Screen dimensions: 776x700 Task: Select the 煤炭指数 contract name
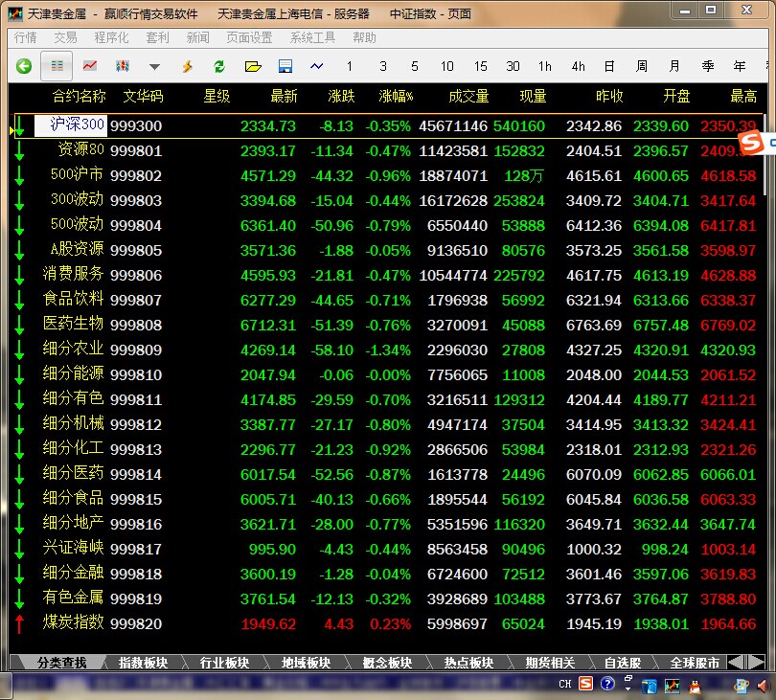pos(73,621)
